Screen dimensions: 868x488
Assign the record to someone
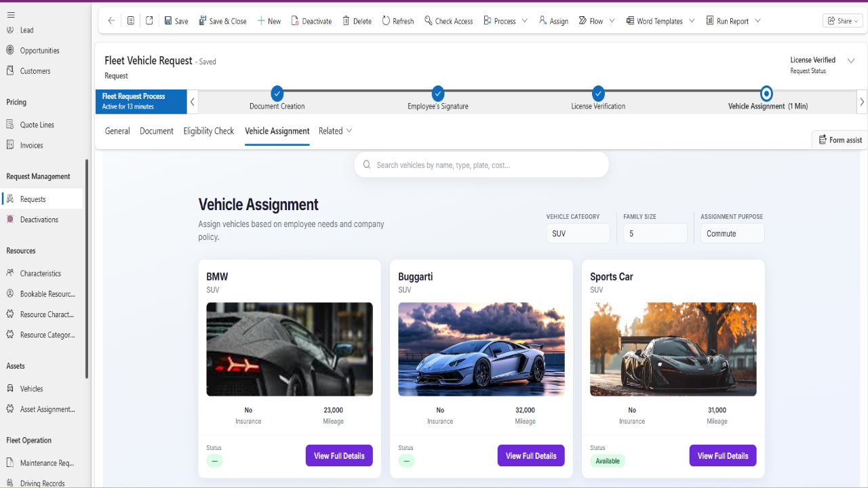pyautogui.click(x=553, y=21)
